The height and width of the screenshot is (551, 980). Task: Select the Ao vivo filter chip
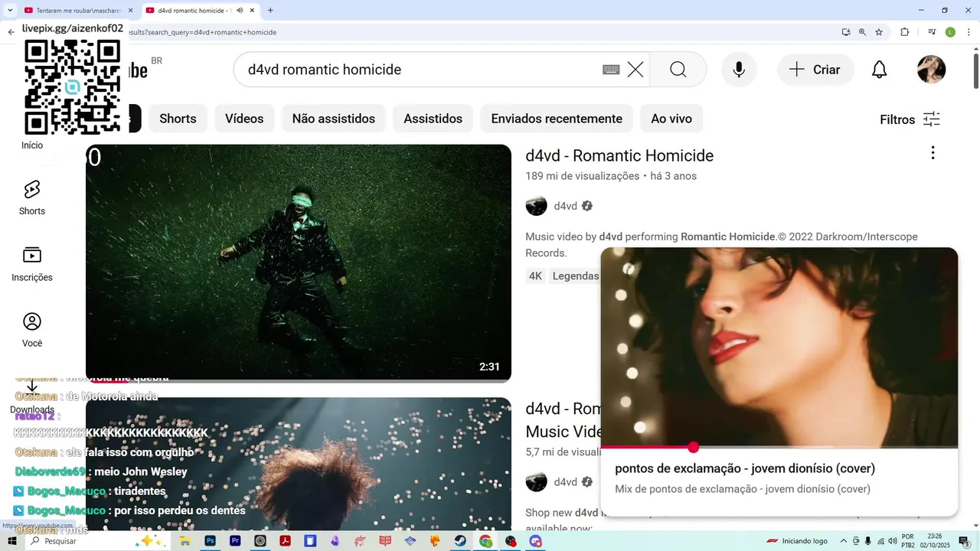[x=671, y=119]
